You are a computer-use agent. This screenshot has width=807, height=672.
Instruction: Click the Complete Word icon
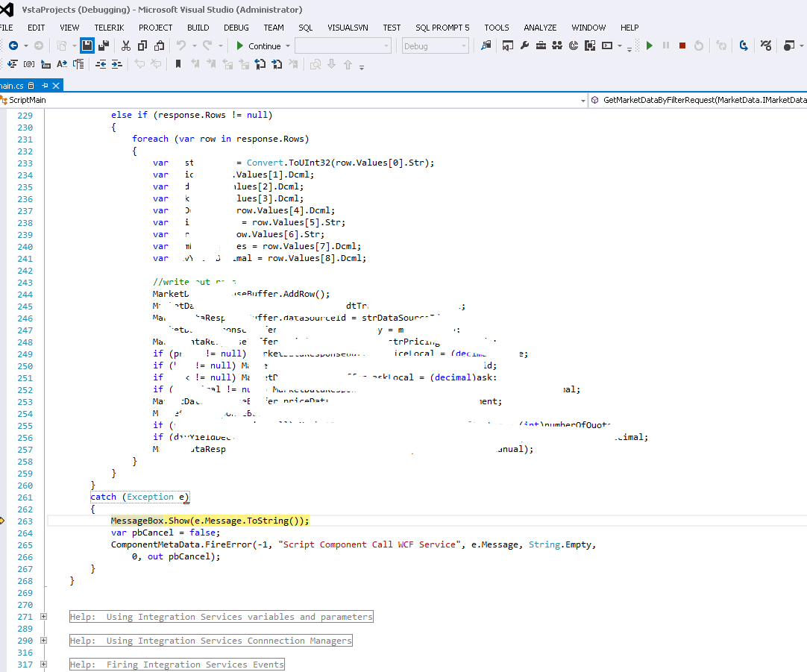(62, 64)
